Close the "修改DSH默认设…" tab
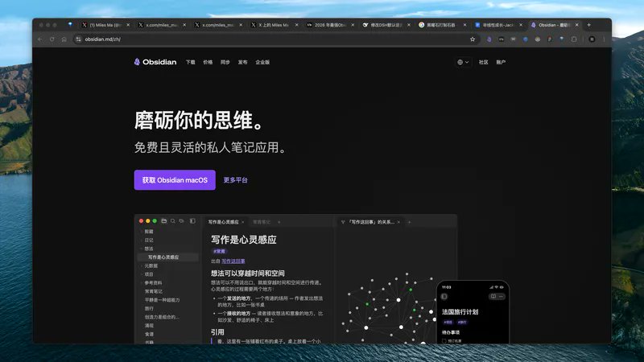This screenshot has width=644, height=362. pyautogui.click(x=409, y=25)
